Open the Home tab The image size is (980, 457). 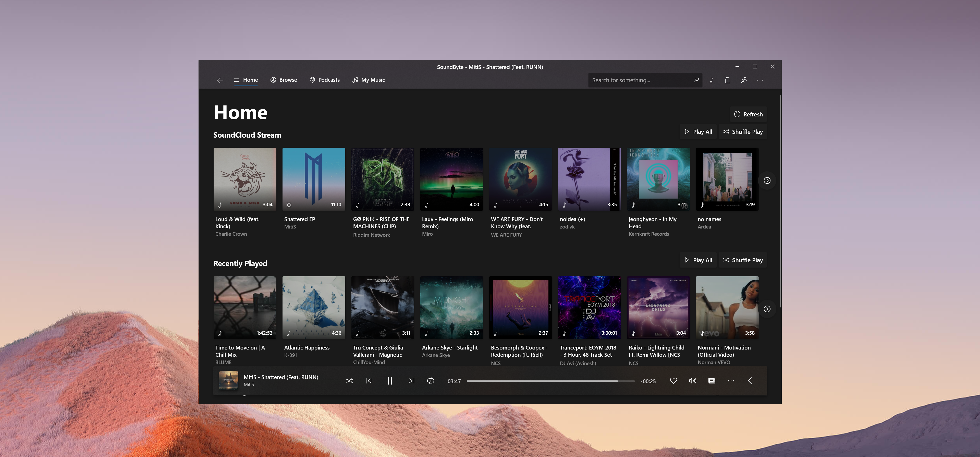click(x=246, y=80)
